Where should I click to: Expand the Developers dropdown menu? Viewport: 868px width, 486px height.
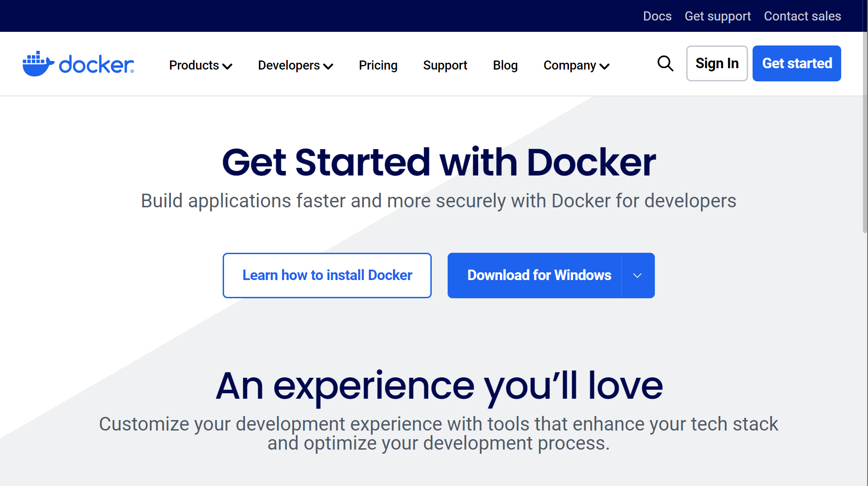coord(296,65)
